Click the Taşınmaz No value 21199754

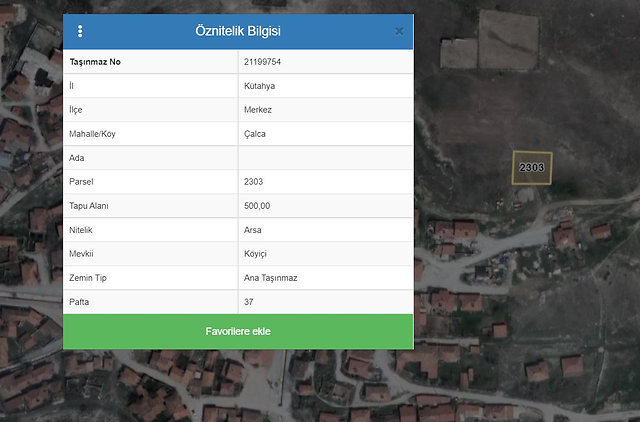(262, 62)
